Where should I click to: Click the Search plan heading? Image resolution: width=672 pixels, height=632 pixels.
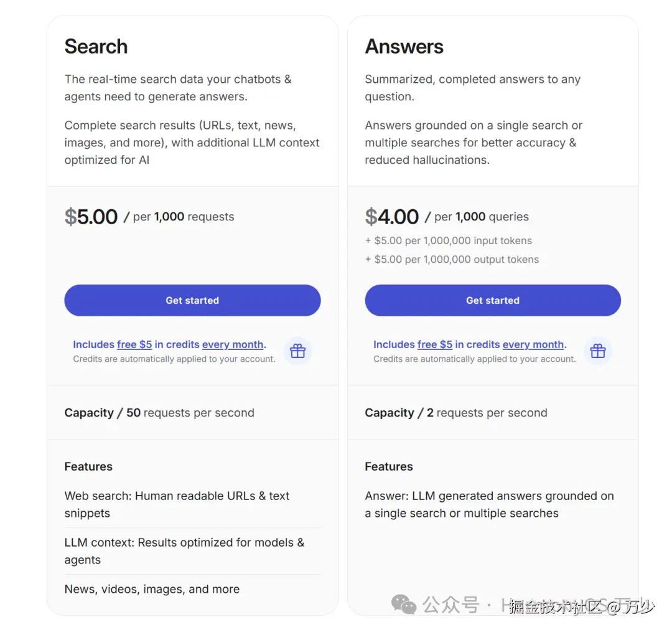(x=96, y=47)
